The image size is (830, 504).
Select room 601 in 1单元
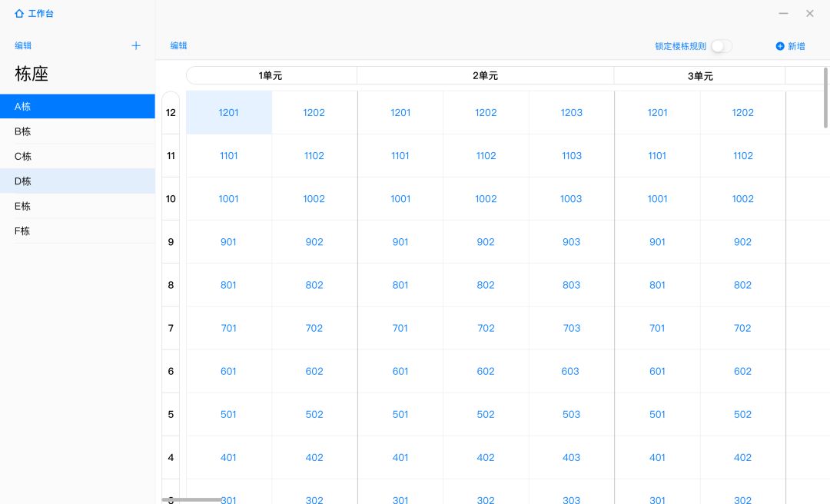pos(229,371)
